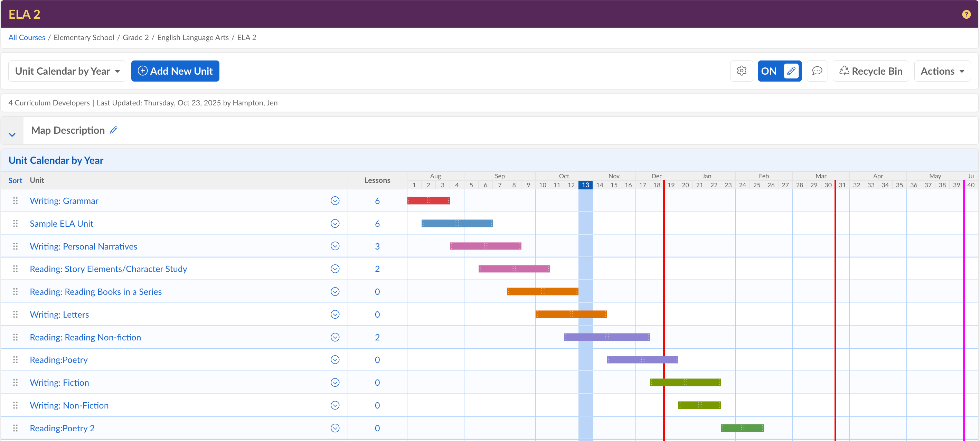This screenshot has width=980, height=441.
Task: Select the red Writing: Grammar timeline bar
Action: (x=428, y=200)
